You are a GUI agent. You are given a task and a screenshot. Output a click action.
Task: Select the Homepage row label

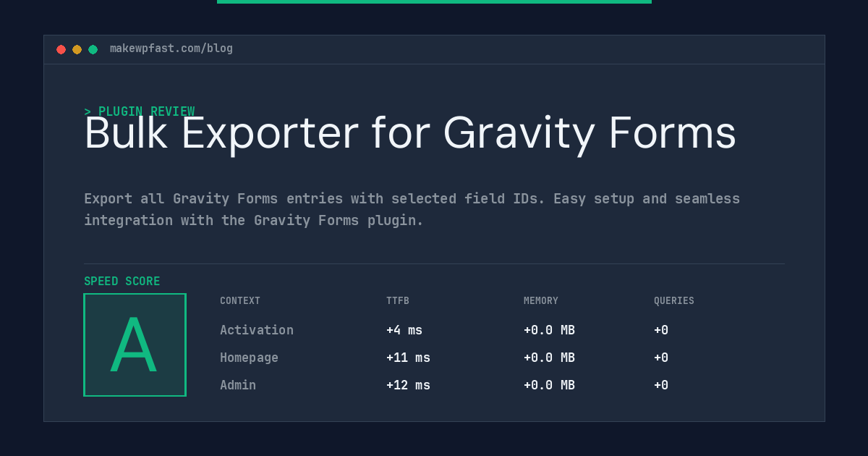pos(249,358)
